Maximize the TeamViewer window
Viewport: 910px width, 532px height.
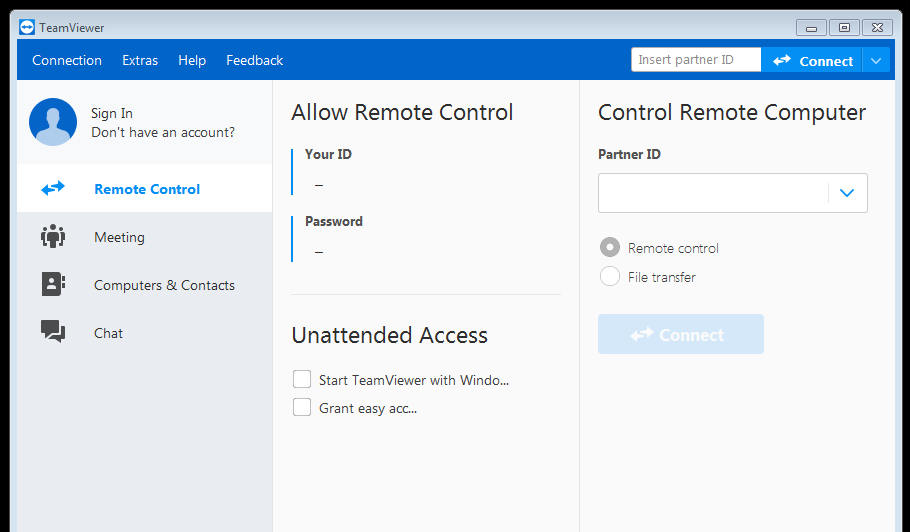pos(844,27)
